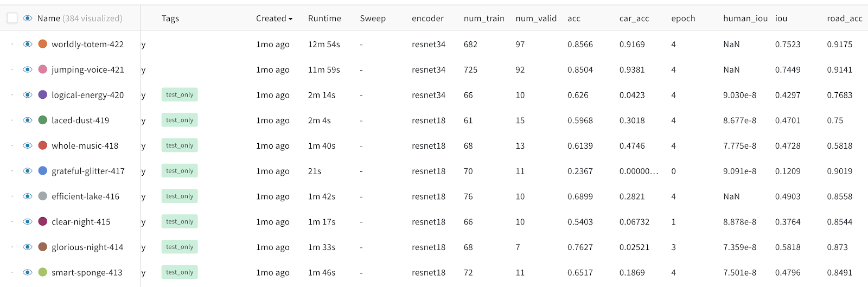This screenshot has width=868, height=287.
Task: Toggle visibility of jumping-voice-421 run
Action: click(28, 69)
